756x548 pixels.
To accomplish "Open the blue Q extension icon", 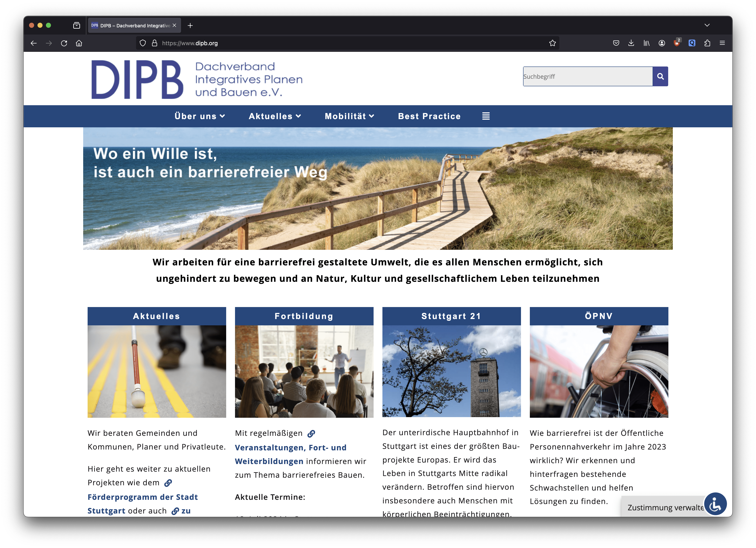I will (692, 43).
